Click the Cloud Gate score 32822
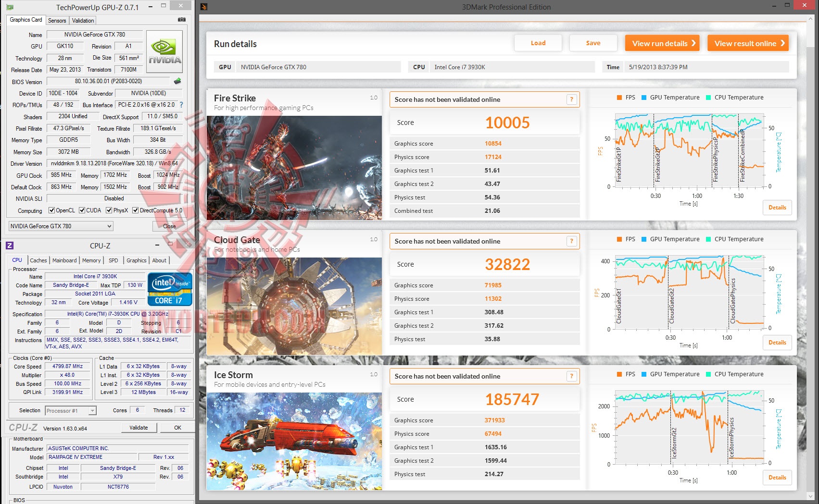The height and width of the screenshot is (504, 819). point(507,265)
